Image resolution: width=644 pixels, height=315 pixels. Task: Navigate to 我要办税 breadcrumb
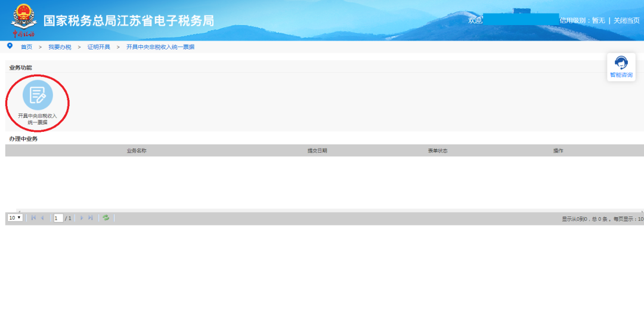coord(60,47)
